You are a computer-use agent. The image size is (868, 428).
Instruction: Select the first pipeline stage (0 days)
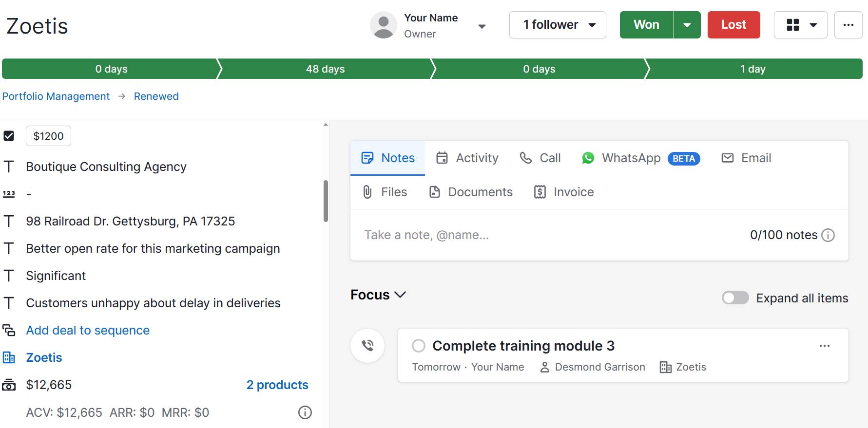(111, 69)
